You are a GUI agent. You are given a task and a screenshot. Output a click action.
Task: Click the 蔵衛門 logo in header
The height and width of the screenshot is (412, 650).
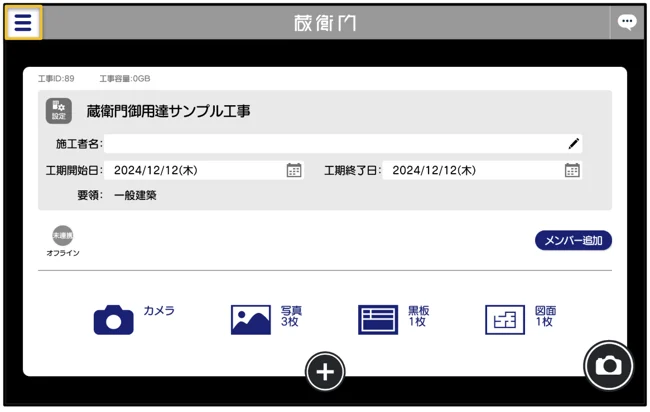coord(325,22)
